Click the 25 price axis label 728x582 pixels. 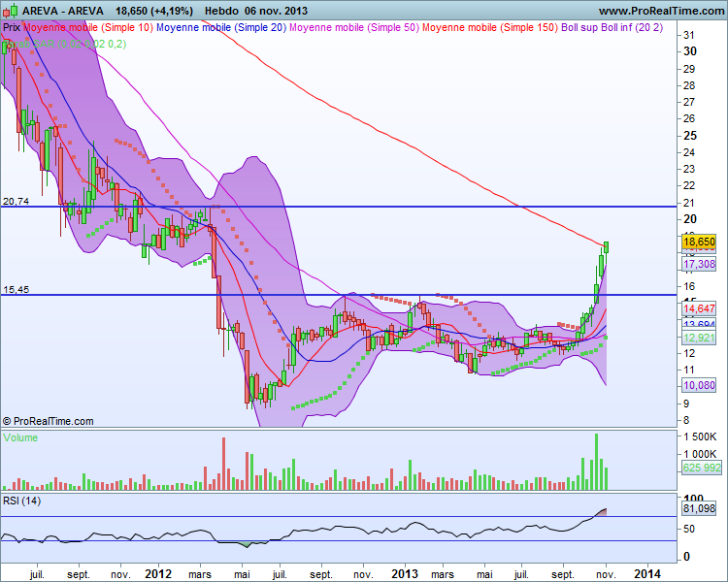690,136
